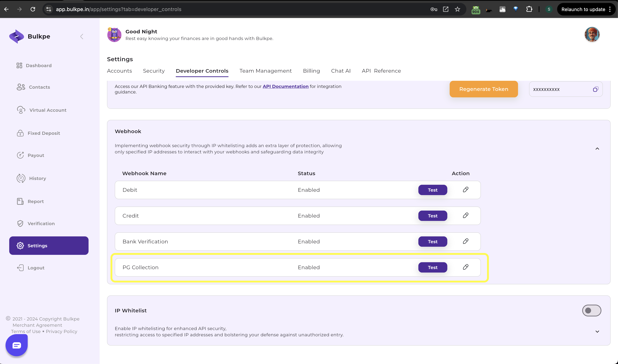
Task: Click the Bank Verification Enabled status
Action: (x=309, y=242)
